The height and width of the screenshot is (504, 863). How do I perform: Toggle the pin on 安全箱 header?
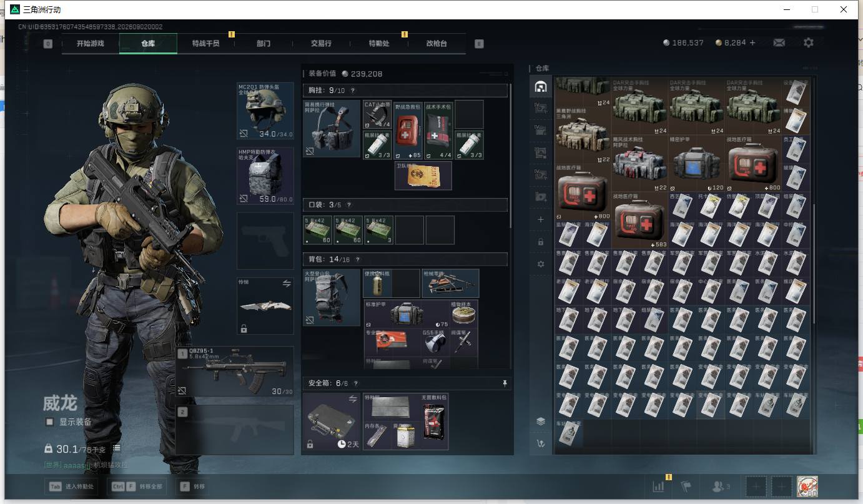(x=505, y=383)
